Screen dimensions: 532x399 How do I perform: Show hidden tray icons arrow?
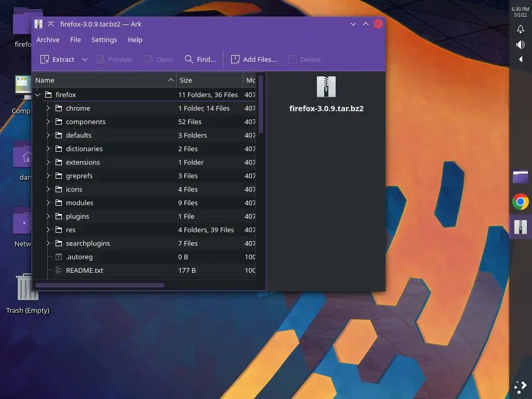(x=521, y=59)
